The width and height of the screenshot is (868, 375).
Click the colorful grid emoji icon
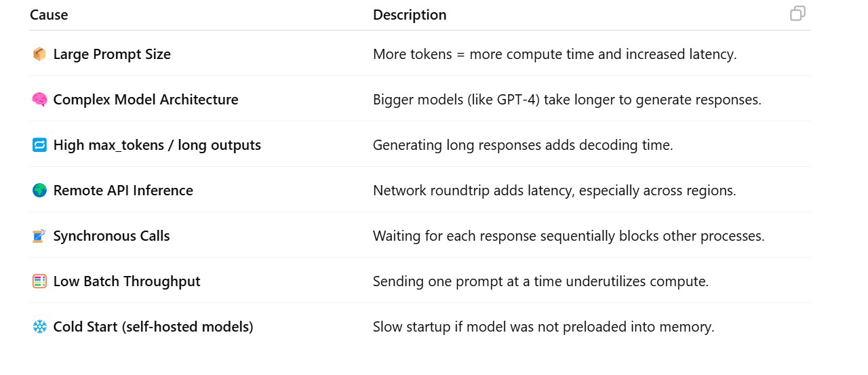[x=39, y=281]
